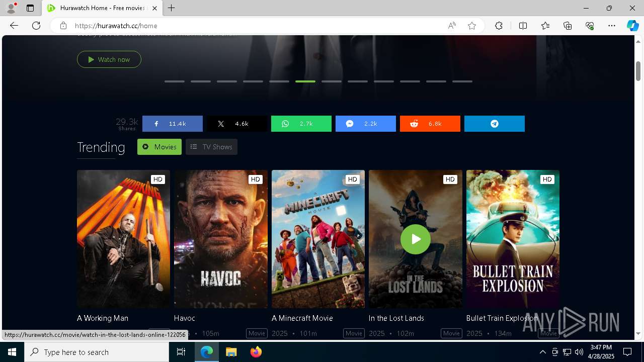This screenshot has width=644, height=362.
Task: Share on WhatsApp 2.7k button
Action: (301, 124)
